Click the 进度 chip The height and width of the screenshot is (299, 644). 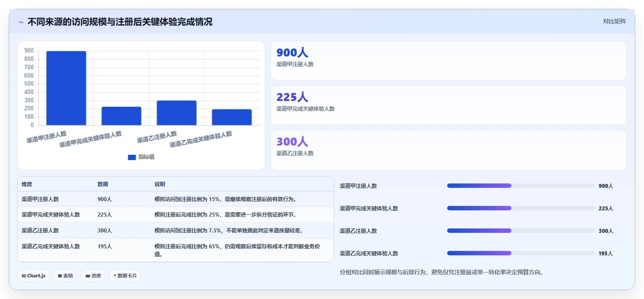tap(93, 276)
